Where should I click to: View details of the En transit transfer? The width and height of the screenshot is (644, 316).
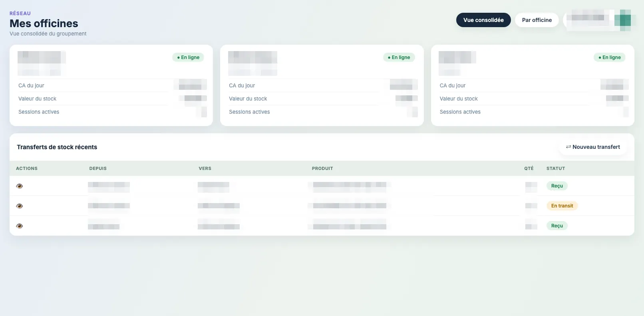pyautogui.click(x=19, y=206)
